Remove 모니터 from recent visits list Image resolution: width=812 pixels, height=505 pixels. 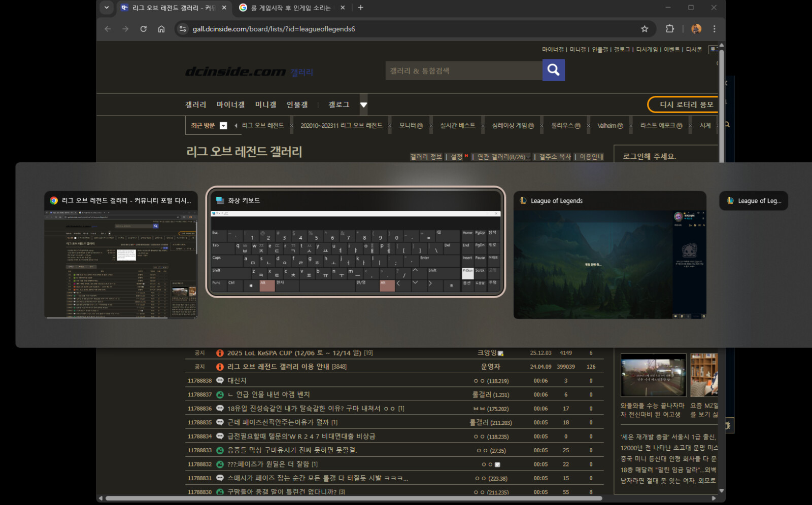click(x=431, y=126)
